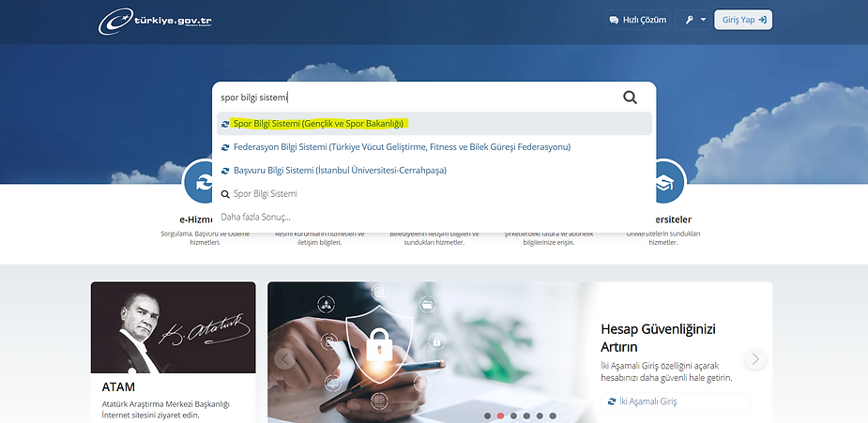
Task: Click the magnifier search icon
Action: click(x=630, y=97)
